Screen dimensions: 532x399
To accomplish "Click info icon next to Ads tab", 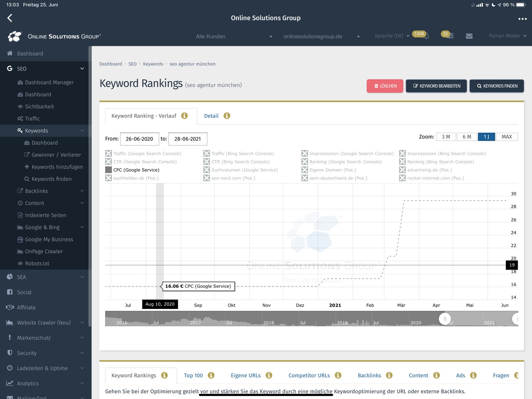I will pyautogui.click(x=473, y=375).
